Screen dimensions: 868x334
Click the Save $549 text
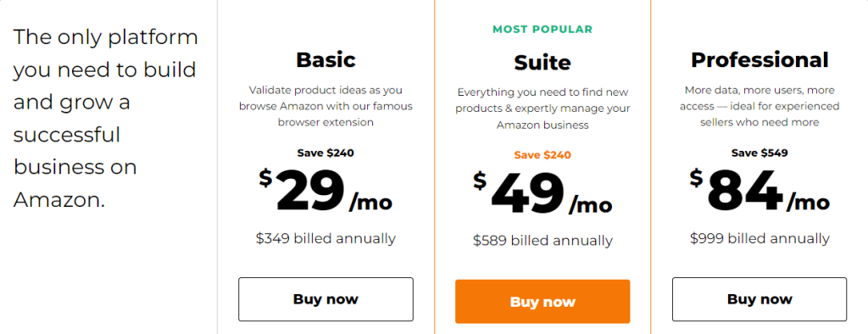tap(759, 153)
